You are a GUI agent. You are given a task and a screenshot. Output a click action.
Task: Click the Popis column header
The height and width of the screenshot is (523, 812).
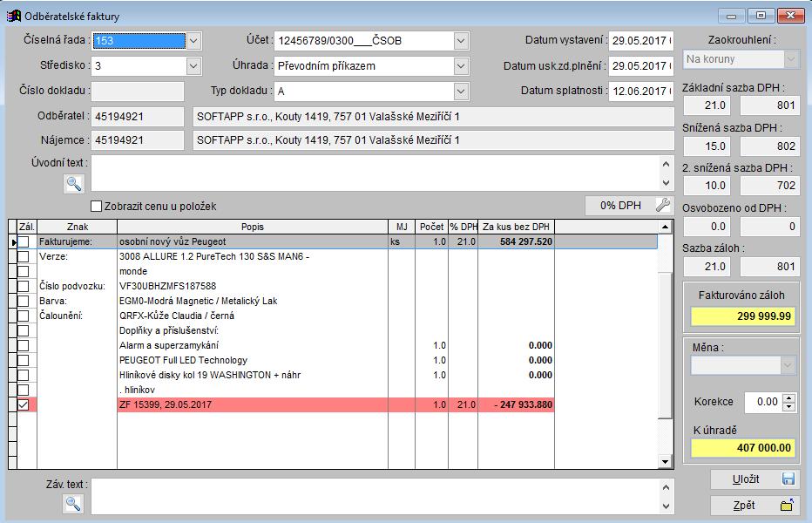click(x=253, y=227)
